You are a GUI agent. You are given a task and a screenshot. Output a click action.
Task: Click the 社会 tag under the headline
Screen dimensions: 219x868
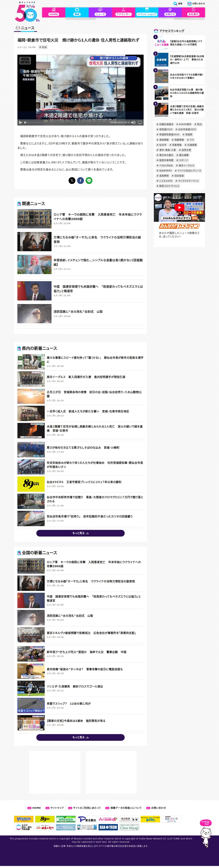43,47
